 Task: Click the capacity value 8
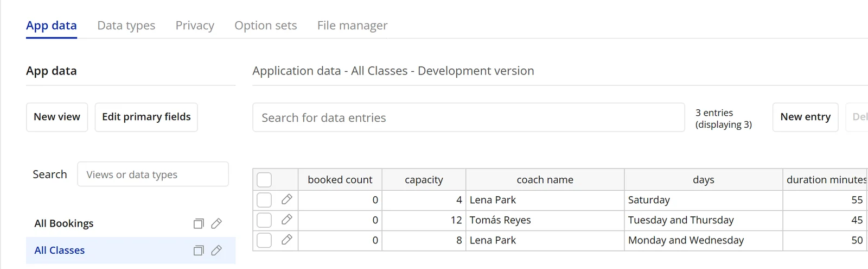(x=424, y=240)
